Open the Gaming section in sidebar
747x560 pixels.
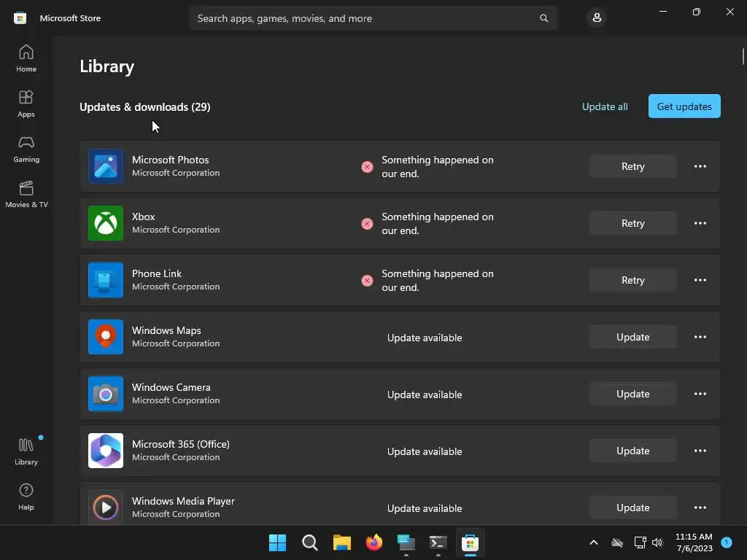click(x=26, y=149)
